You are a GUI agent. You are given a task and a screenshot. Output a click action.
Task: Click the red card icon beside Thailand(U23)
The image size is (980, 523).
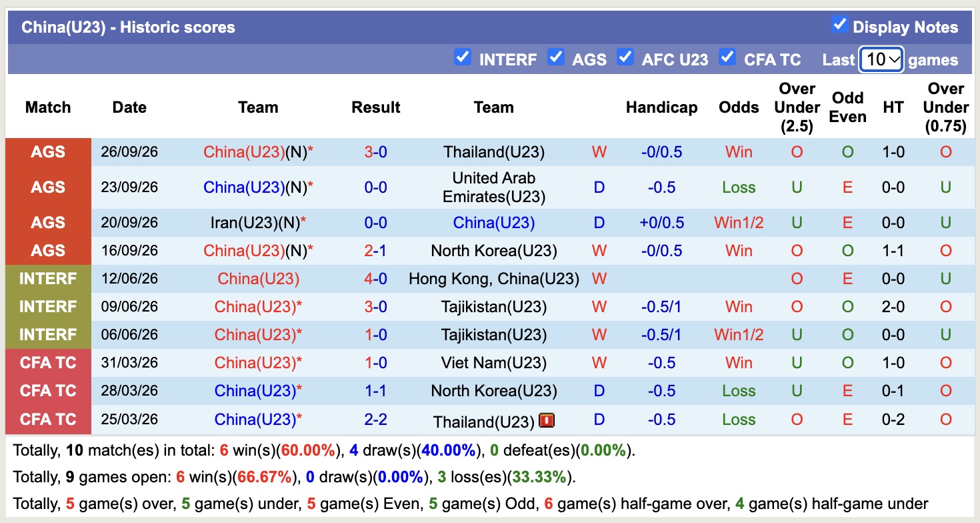coord(547,420)
